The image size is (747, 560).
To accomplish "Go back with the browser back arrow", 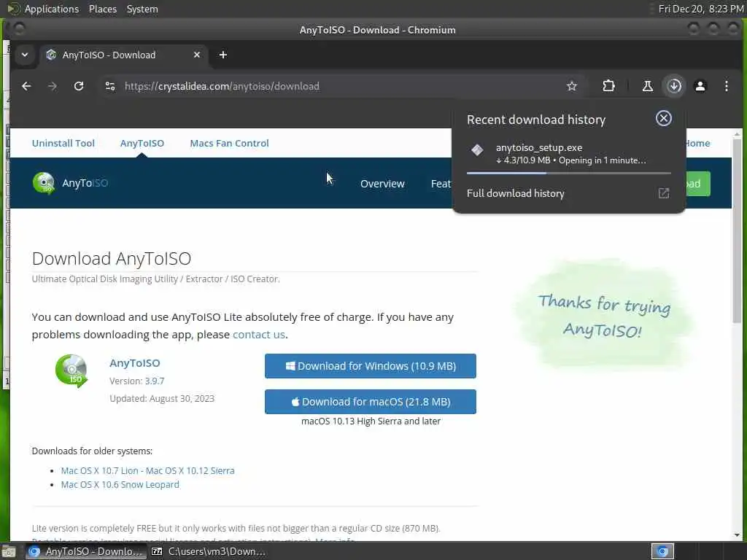I will [26, 86].
